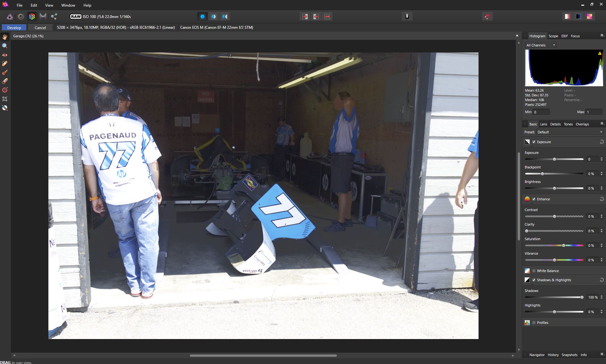Select the View (hand) tool

click(x=5, y=37)
